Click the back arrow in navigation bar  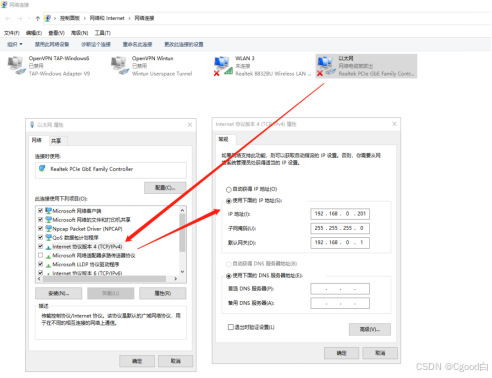click(x=8, y=18)
